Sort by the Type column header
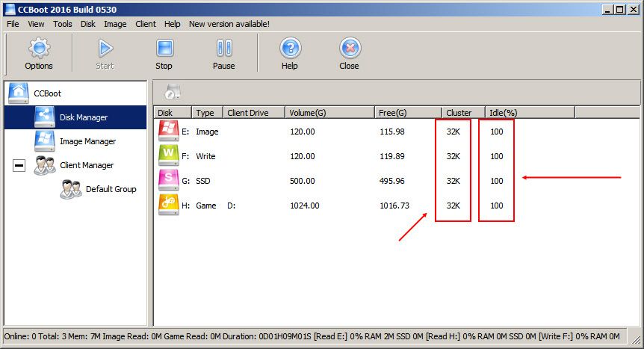The height and width of the screenshot is (349, 644). 208,112
